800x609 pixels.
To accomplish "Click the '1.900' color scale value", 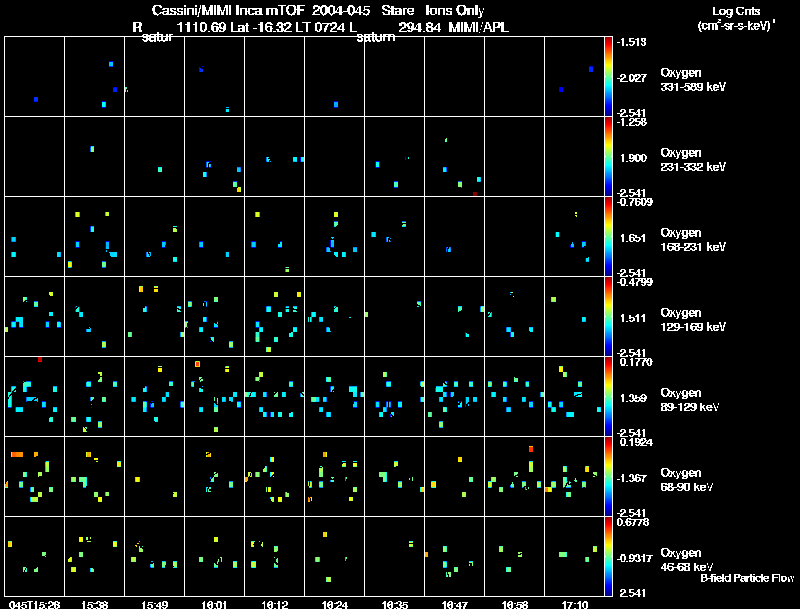I will pos(633,158).
